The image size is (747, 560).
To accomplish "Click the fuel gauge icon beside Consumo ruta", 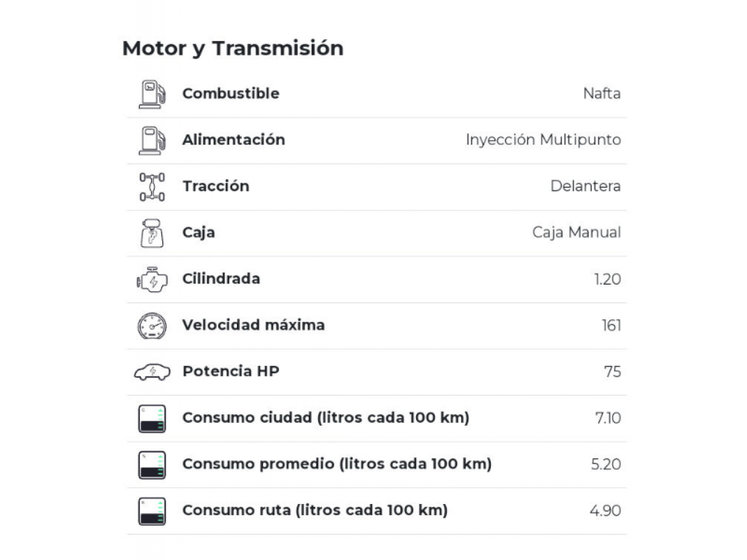I will 152,511.
